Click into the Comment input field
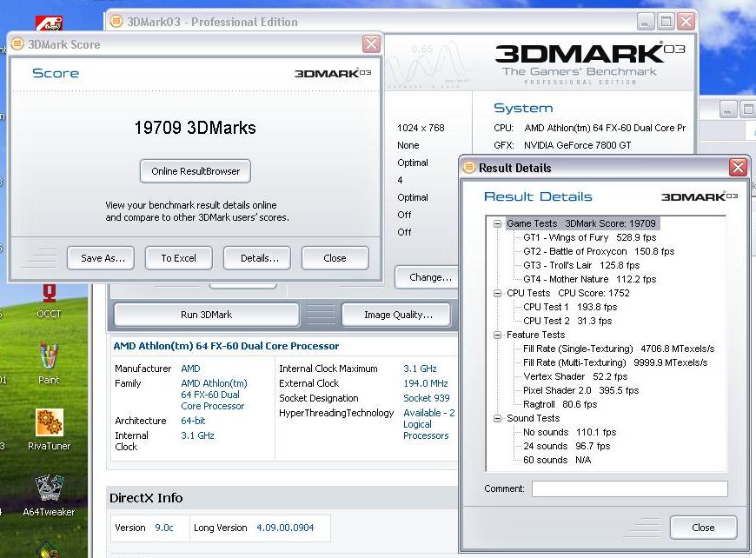Viewport: 756px width, 558px height. 630,488
